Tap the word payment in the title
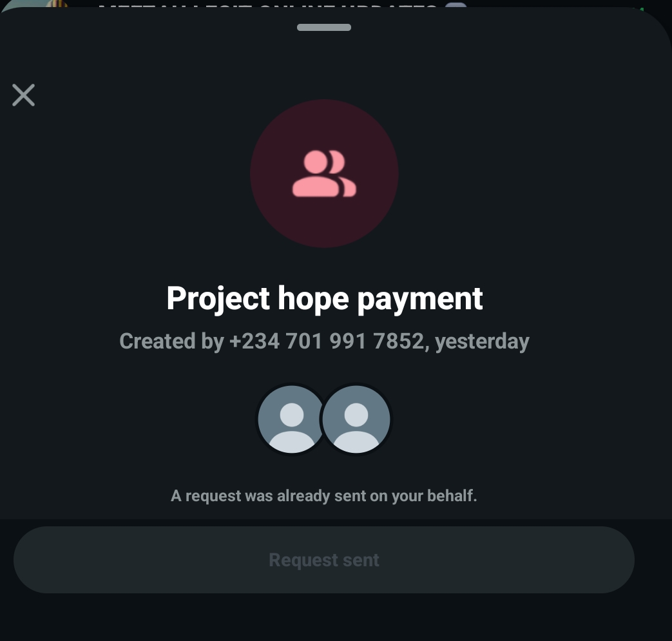Screen dimensions: 672x641 (420, 300)
